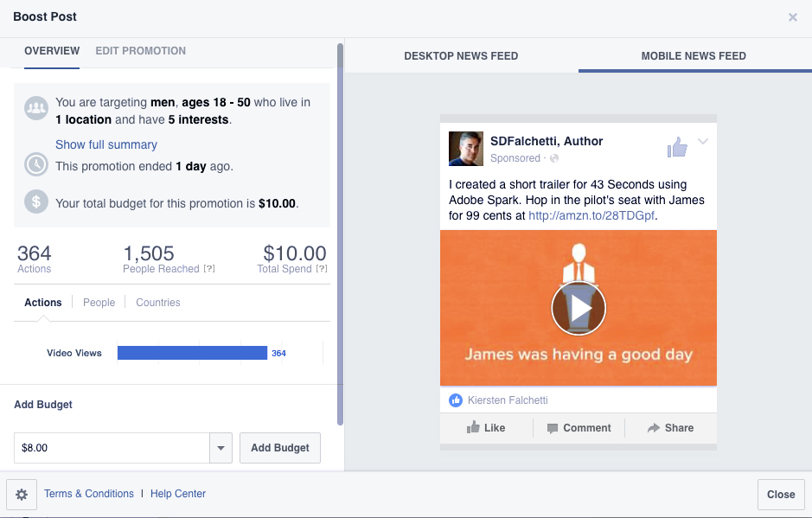
Task: Click Kiersten Falchetti name
Action: click(508, 400)
